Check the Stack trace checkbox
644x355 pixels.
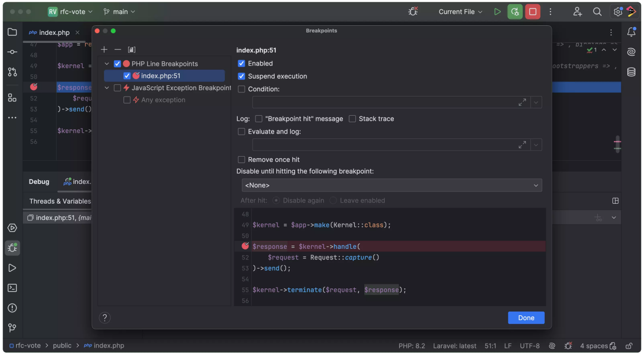pyautogui.click(x=353, y=119)
